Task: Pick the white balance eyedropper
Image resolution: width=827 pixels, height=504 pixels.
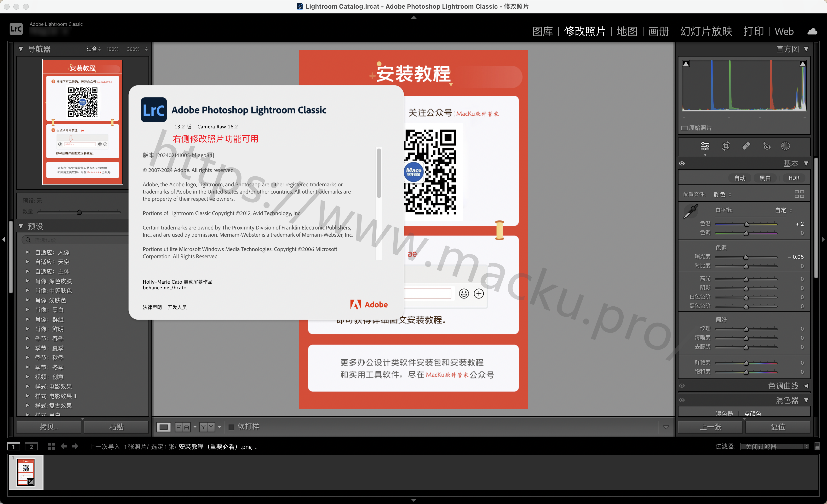Action: 691,212
